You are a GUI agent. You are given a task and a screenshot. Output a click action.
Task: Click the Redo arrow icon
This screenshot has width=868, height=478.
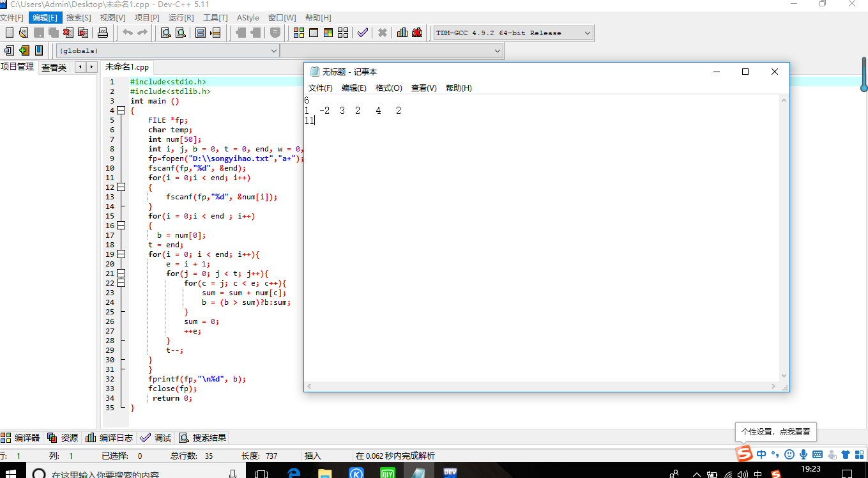(142, 33)
